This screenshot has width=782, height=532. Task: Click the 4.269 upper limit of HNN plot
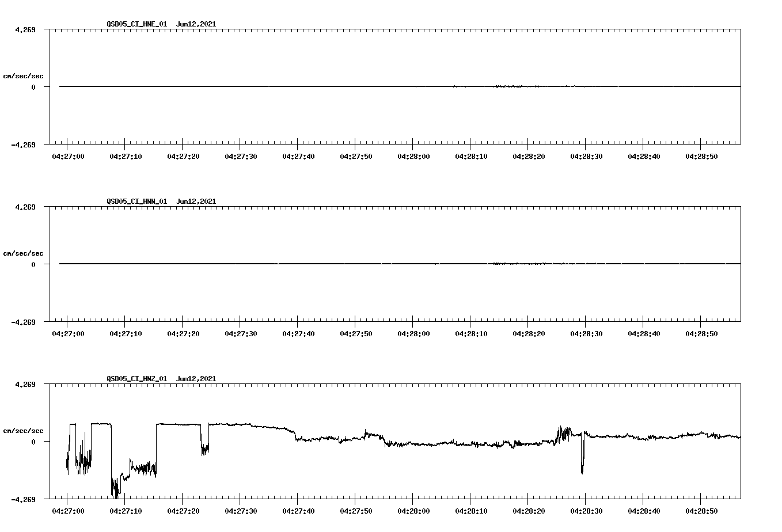coord(25,207)
